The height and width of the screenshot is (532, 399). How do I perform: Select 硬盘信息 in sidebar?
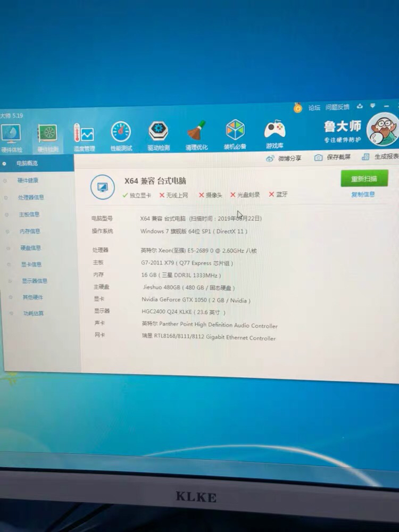click(x=30, y=248)
